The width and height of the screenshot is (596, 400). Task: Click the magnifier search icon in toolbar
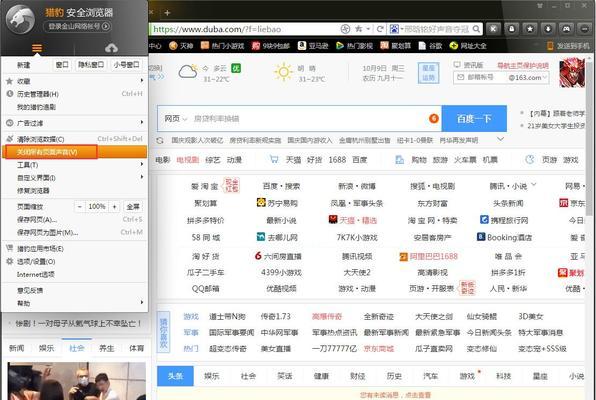click(x=476, y=29)
